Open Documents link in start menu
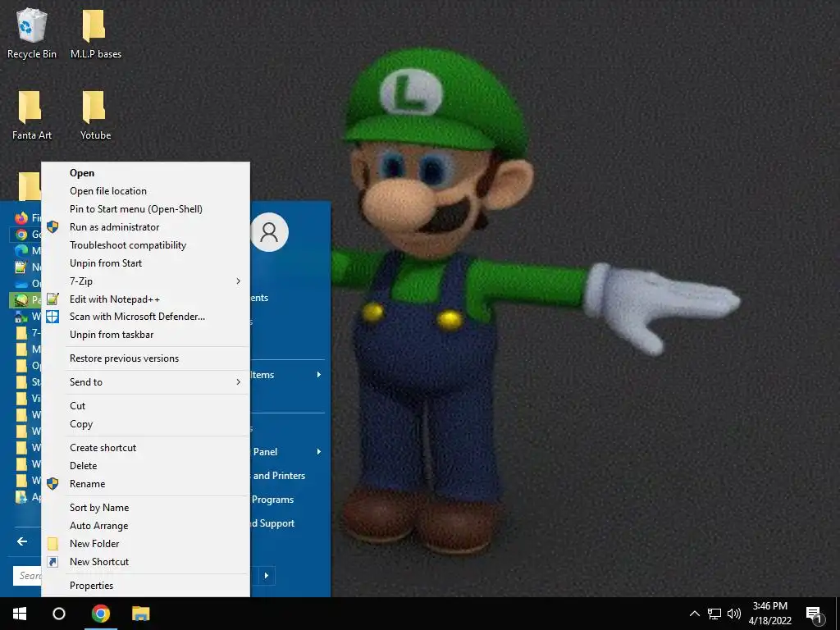Viewport: 840px width, 630px height. pyautogui.click(x=260, y=298)
